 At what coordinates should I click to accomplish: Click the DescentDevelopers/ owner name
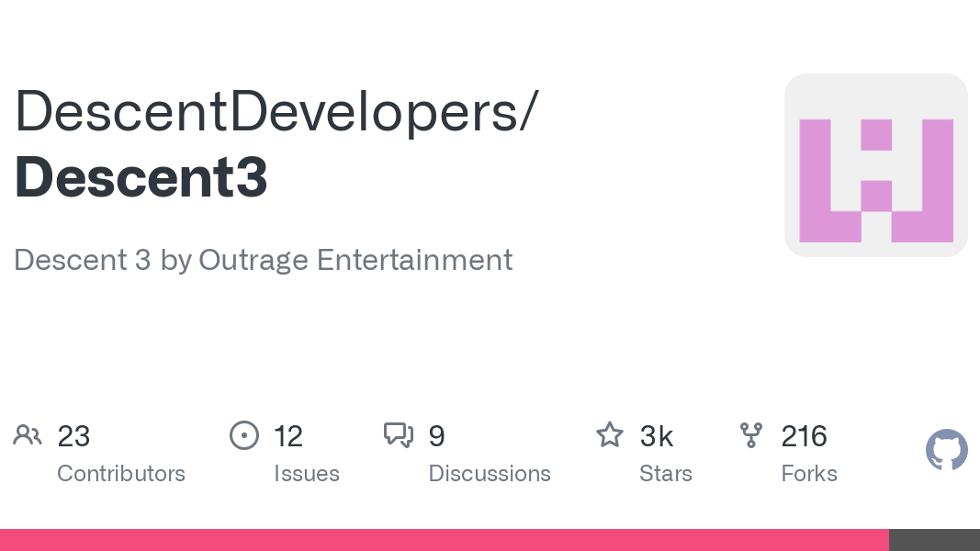[276, 111]
